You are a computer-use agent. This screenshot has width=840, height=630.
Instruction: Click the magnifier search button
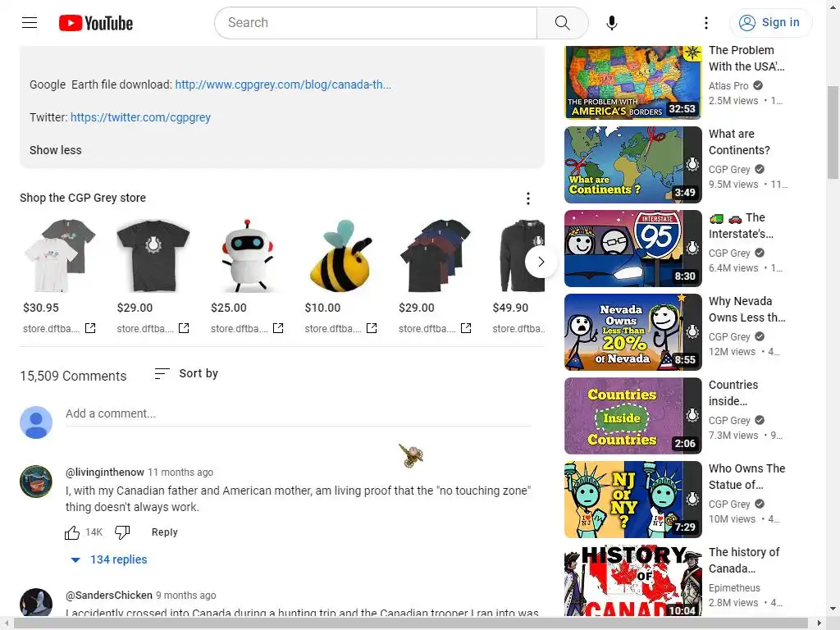coord(562,22)
